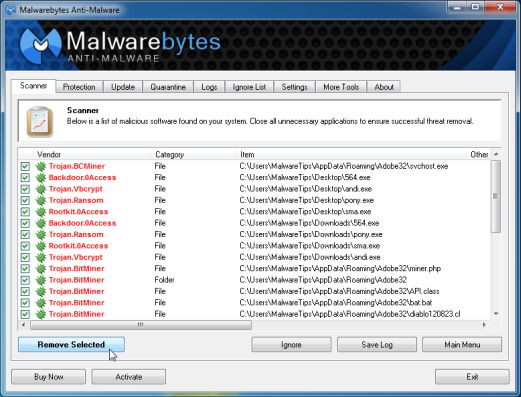Exit Malwarebytes with the Exit button
The width and height of the screenshot is (521, 397).
pyautogui.click(x=472, y=377)
